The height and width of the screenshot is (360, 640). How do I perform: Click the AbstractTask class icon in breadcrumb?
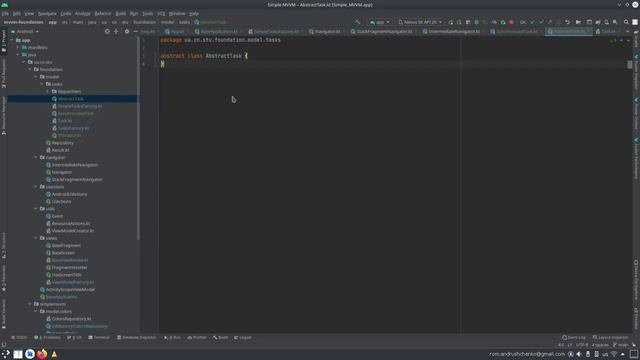click(197, 22)
